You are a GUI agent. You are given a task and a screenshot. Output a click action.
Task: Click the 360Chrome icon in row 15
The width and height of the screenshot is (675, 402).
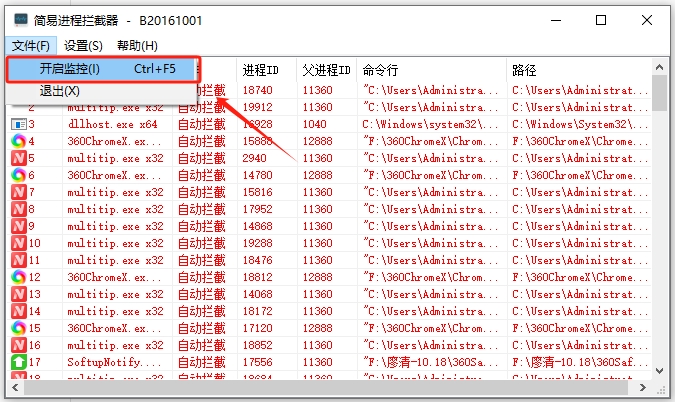click(x=19, y=328)
